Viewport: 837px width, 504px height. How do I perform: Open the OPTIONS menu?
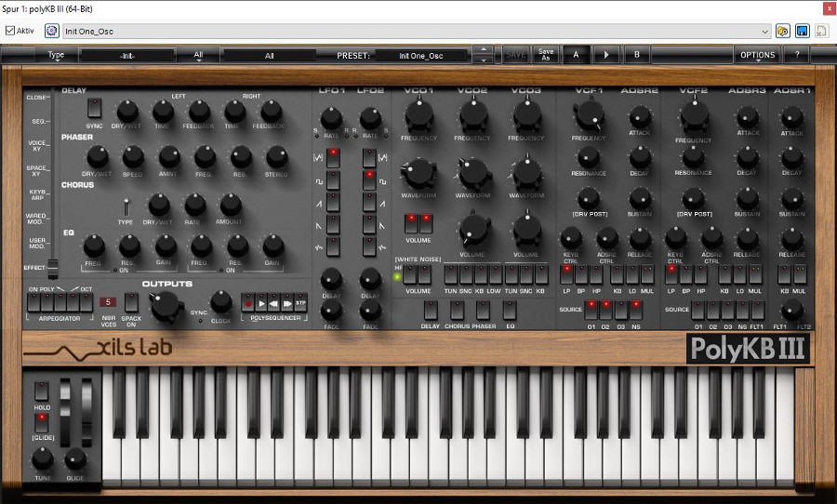click(x=757, y=55)
